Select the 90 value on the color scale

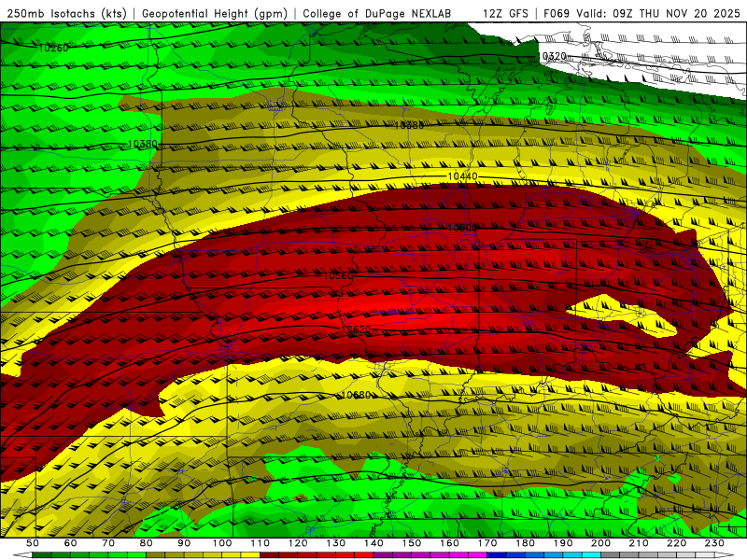[184, 543]
